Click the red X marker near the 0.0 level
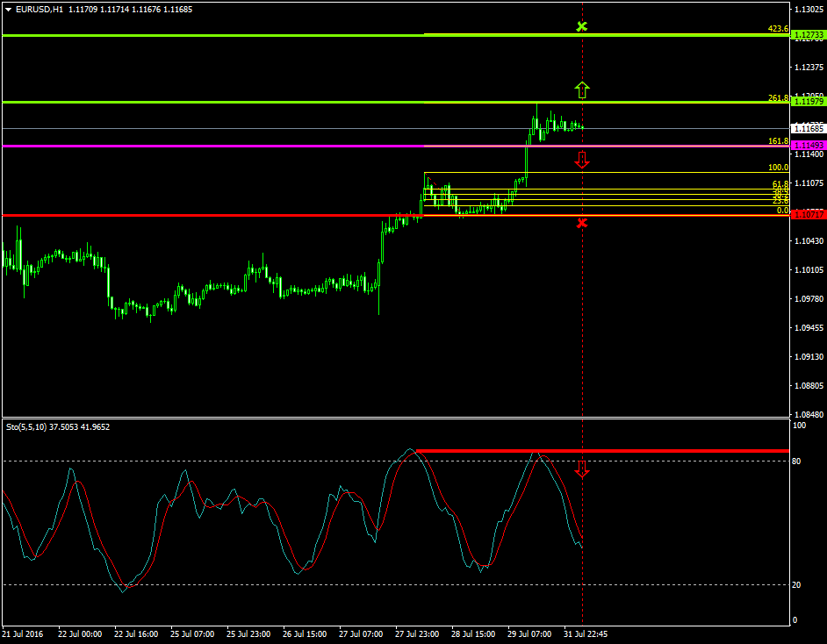827x644 pixels. coord(581,223)
